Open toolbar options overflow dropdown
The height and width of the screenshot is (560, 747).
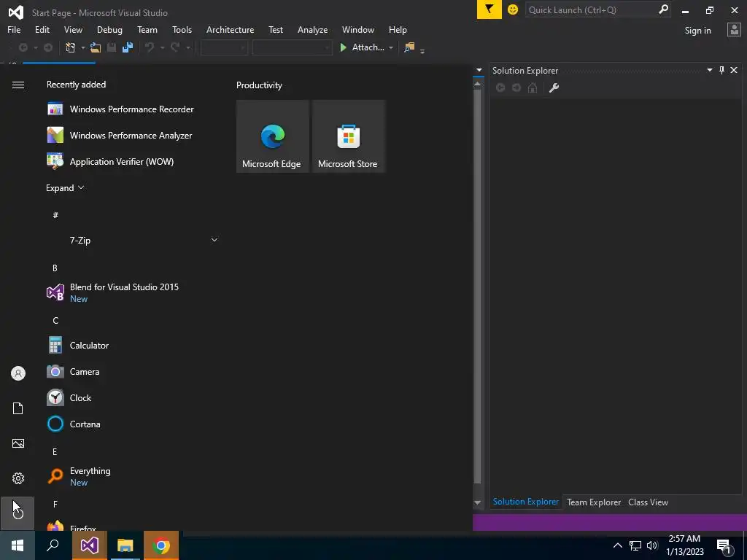tap(422, 50)
